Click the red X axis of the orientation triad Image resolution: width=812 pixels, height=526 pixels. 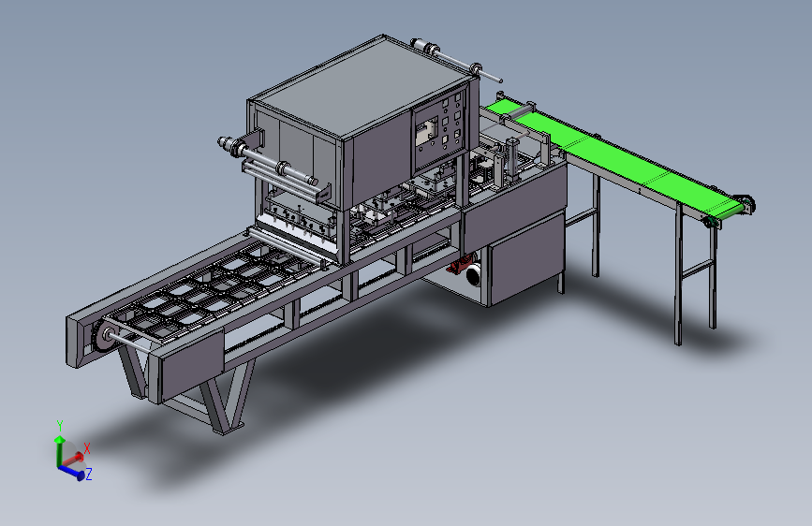74,459
